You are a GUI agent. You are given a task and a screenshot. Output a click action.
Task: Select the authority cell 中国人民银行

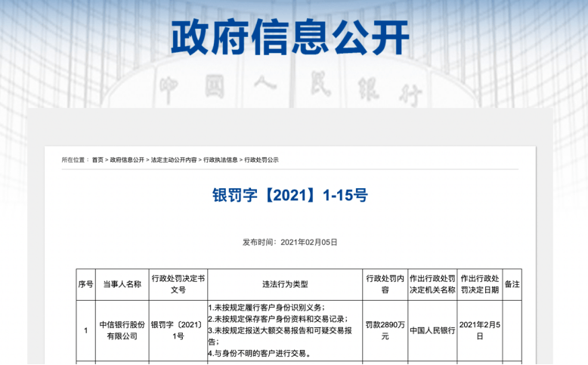tap(432, 330)
